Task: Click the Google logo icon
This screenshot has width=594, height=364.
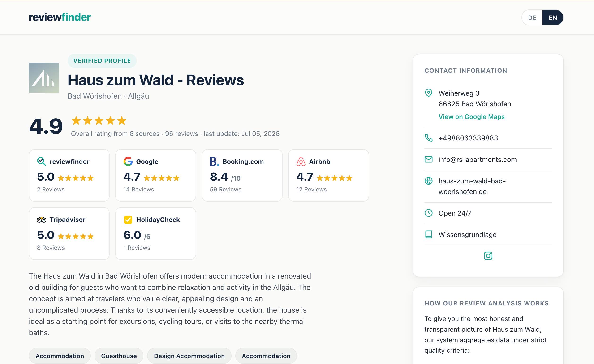Action: (128, 161)
